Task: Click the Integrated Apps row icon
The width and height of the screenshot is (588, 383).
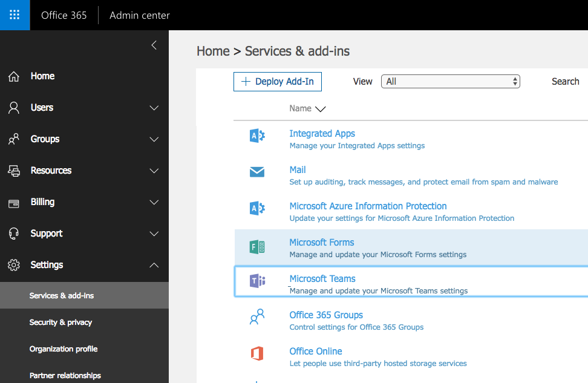Action: point(257,136)
